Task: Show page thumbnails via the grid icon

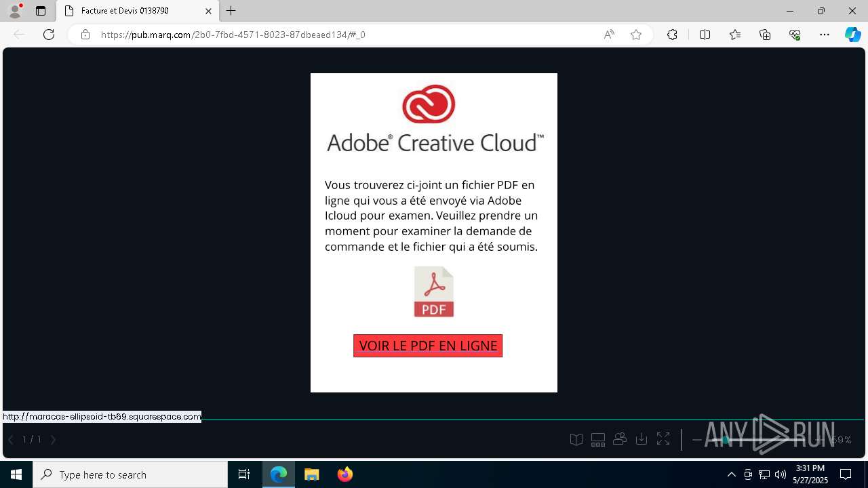Action: pyautogui.click(x=598, y=440)
